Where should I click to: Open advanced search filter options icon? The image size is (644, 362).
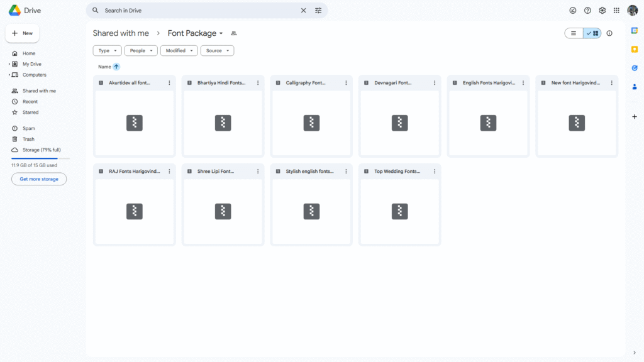[318, 10]
